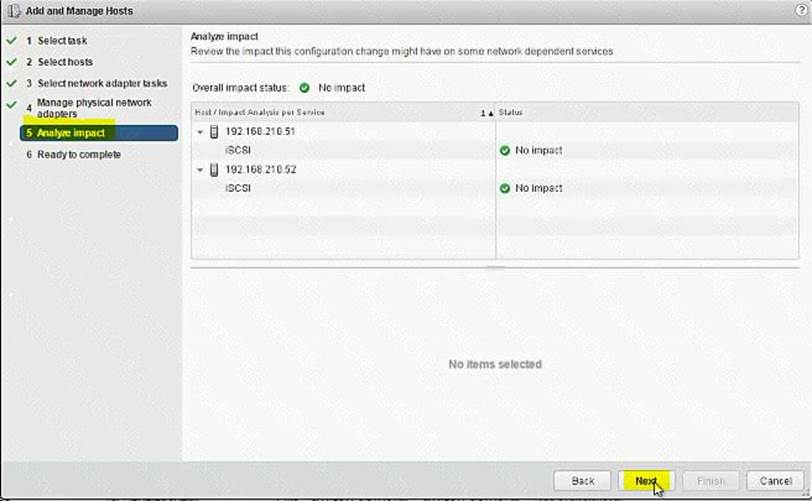Open step 4 Manage physical network adapters
Image resolution: width=812 pixels, height=501 pixels.
(94, 108)
